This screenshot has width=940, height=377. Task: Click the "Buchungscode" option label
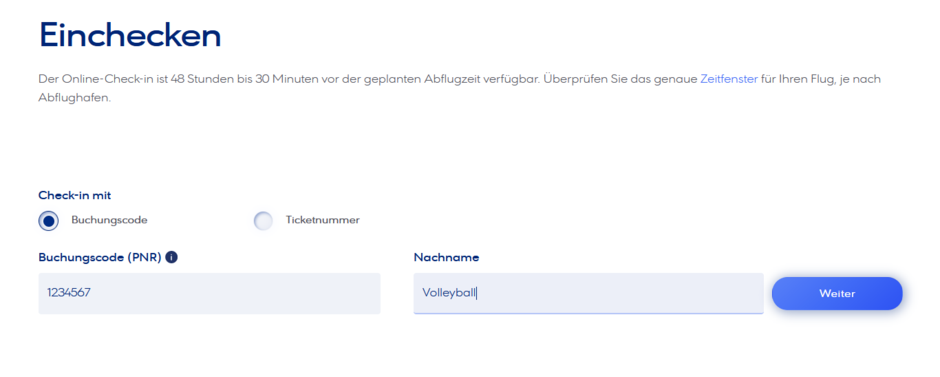point(109,220)
